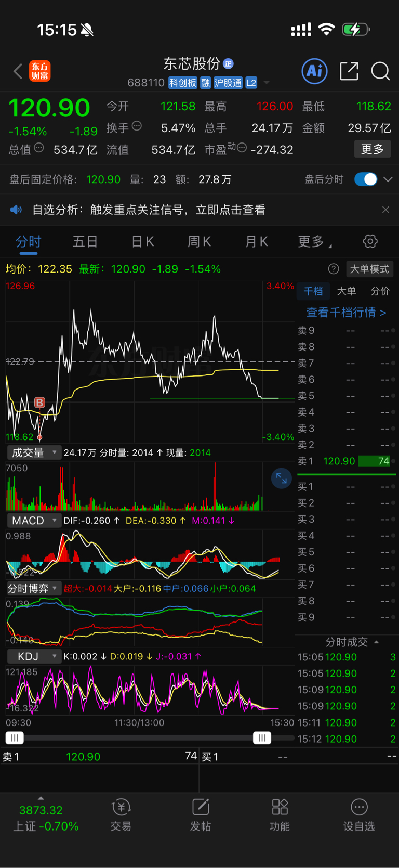Toggle 大单模式 mode
Screen dimensions: 399x868
click(x=369, y=269)
